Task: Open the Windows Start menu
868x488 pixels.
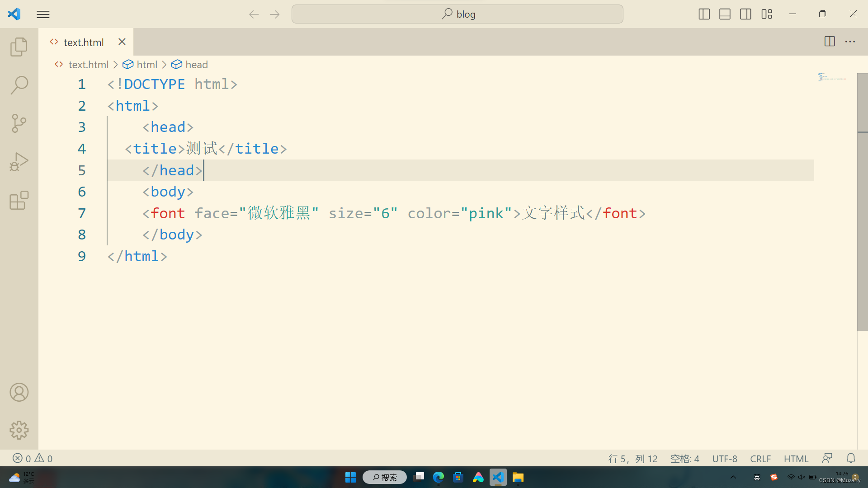Action: tap(350, 477)
